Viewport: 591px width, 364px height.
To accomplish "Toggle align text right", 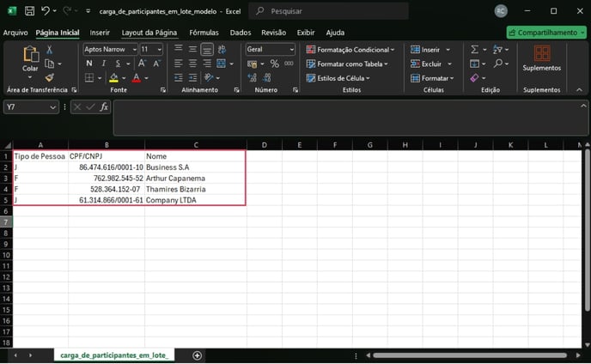I will point(207,64).
